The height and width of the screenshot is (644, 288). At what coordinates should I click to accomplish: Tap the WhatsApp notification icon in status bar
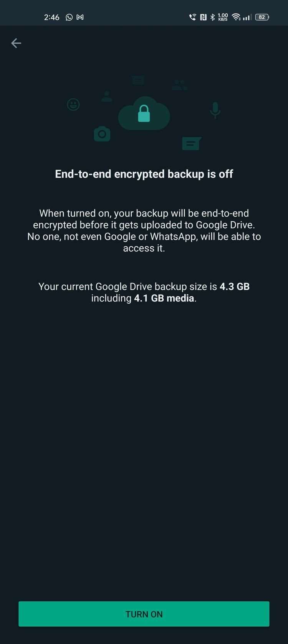69,17
